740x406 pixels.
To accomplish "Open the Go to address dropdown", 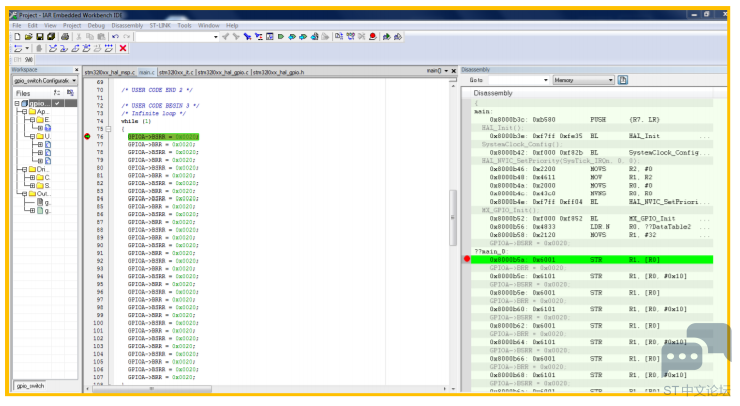I will 546,80.
